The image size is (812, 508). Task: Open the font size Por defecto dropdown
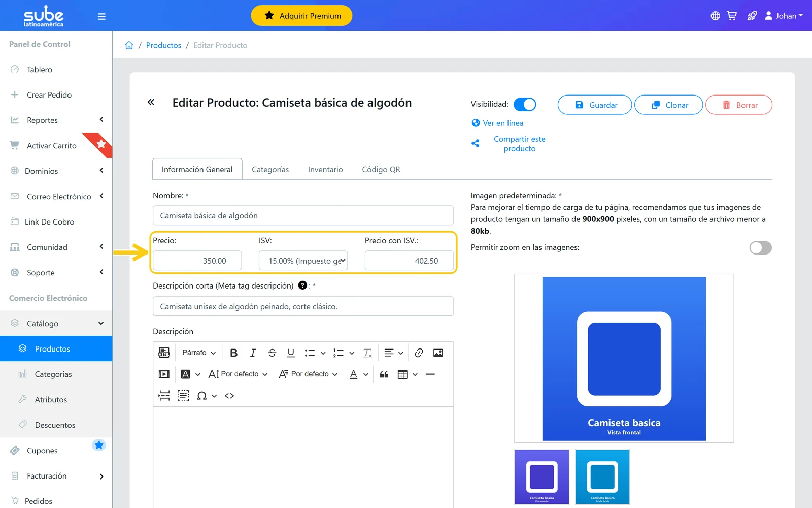238,374
